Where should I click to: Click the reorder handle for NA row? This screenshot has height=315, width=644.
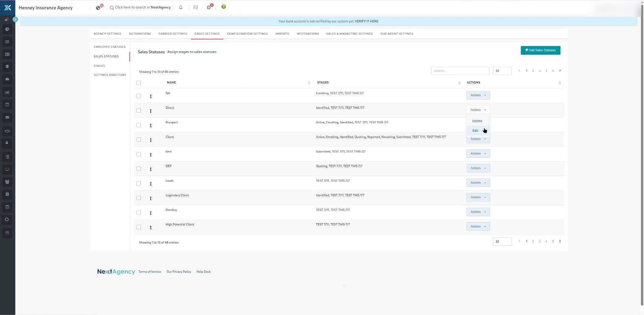pyautogui.click(x=151, y=96)
